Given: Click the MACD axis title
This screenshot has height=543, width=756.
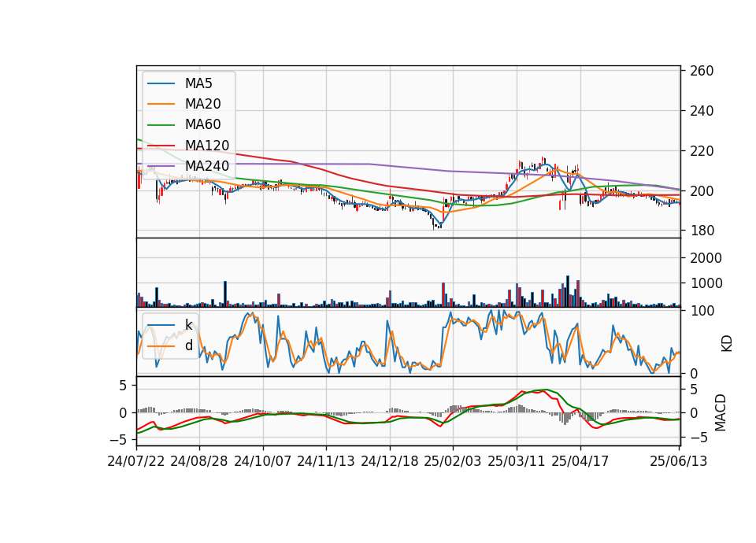Looking at the screenshot, I should point(721,412).
